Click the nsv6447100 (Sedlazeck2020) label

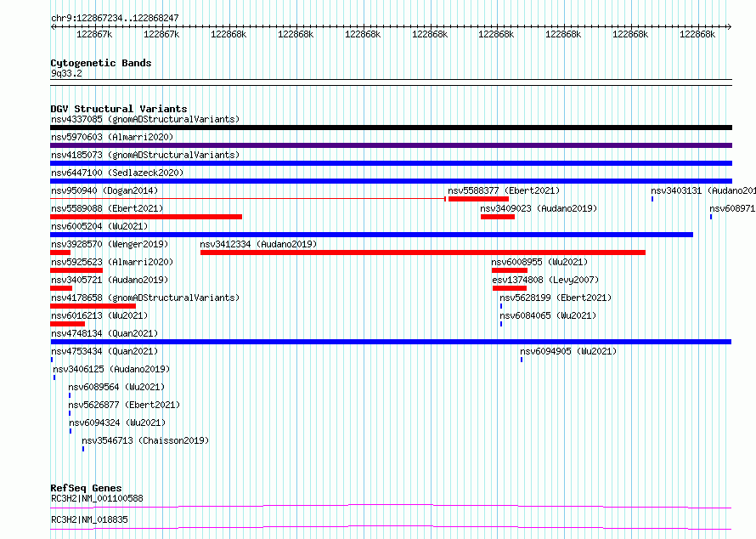coord(117,173)
